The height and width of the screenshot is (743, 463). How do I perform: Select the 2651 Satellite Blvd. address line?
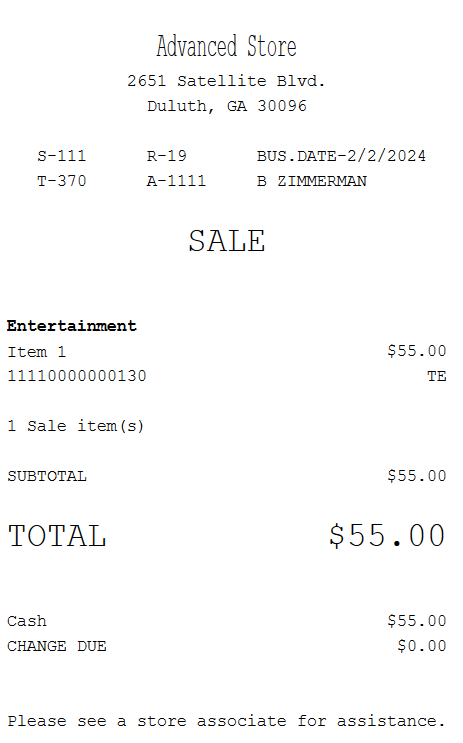tap(226, 81)
